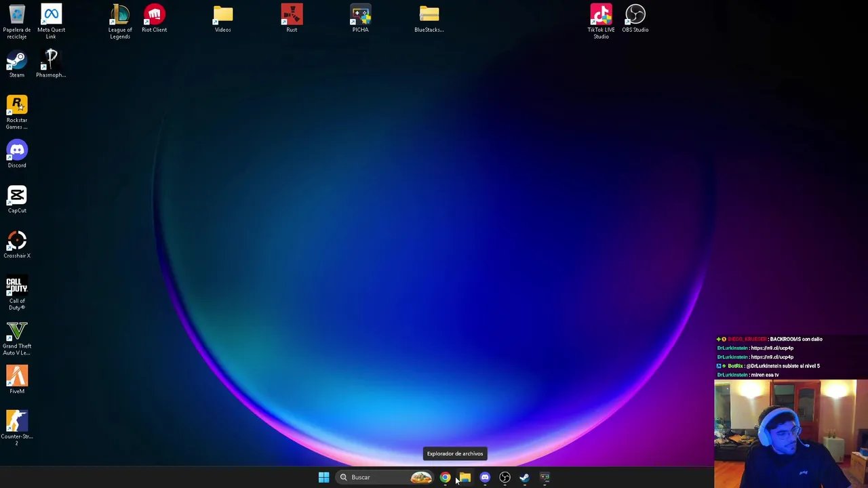The height and width of the screenshot is (488, 868).
Task: Click the FiveM desktop icon
Action: (x=17, y=380)
